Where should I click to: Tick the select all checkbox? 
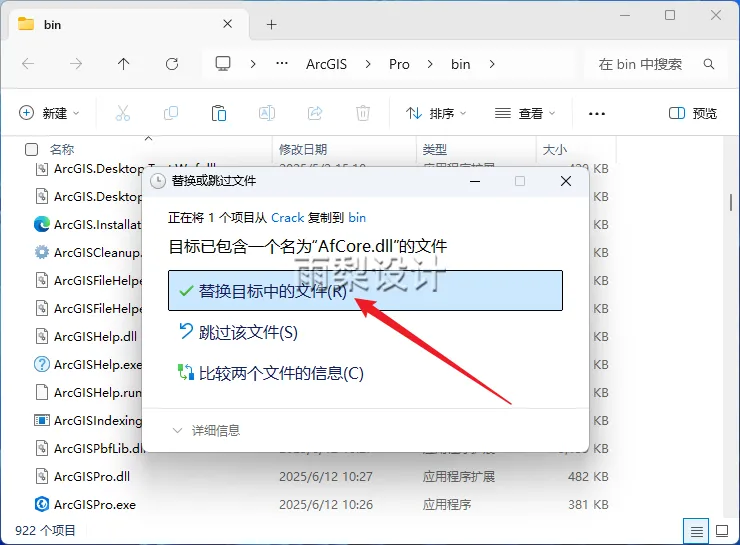[x=31, y=150]
